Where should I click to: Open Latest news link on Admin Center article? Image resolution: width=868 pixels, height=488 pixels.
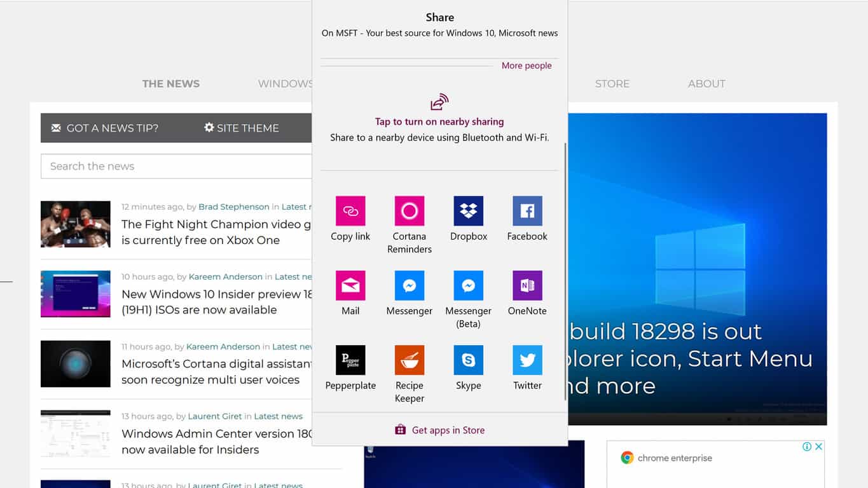278,416
